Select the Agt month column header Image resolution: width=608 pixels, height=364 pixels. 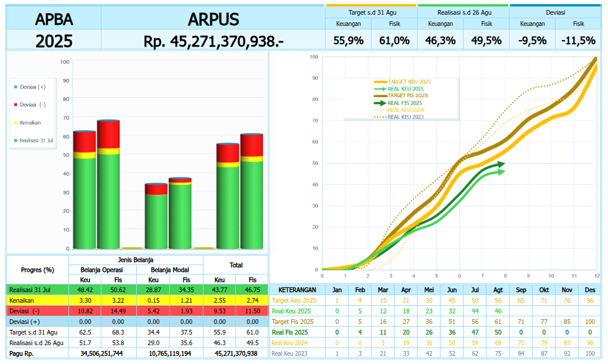(498, 290)
